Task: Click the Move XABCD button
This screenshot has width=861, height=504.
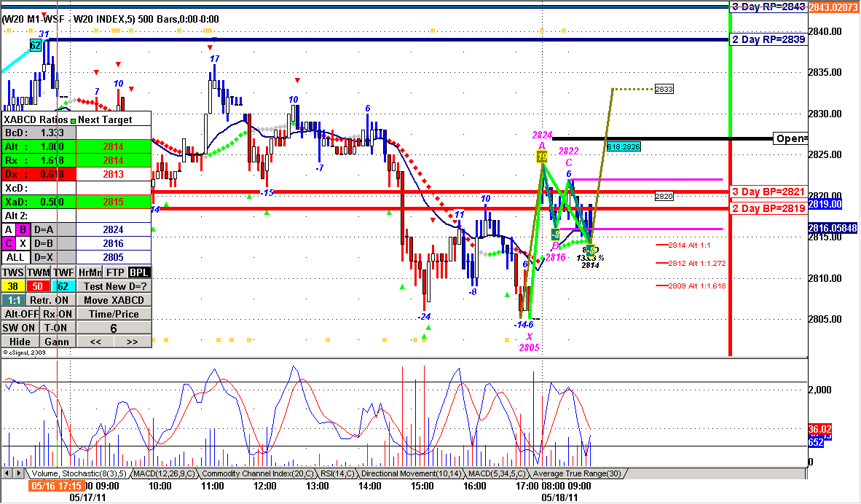Action: 114,300
